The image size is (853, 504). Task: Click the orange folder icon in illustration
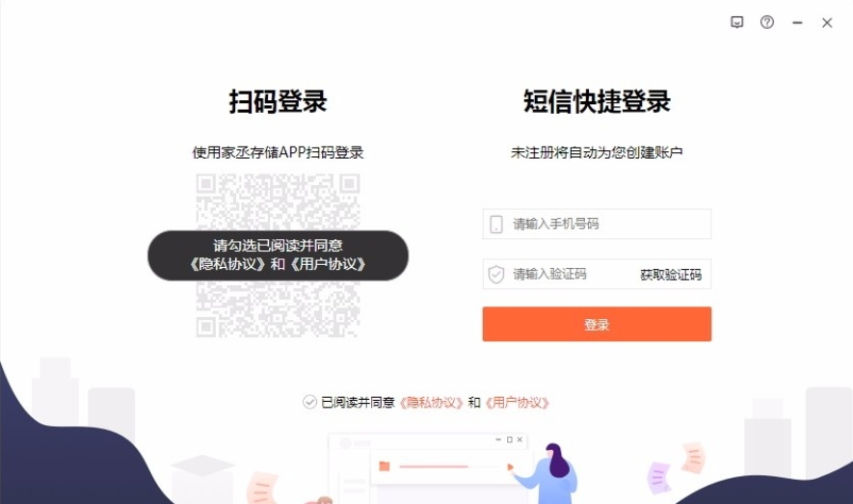point(385,466)
